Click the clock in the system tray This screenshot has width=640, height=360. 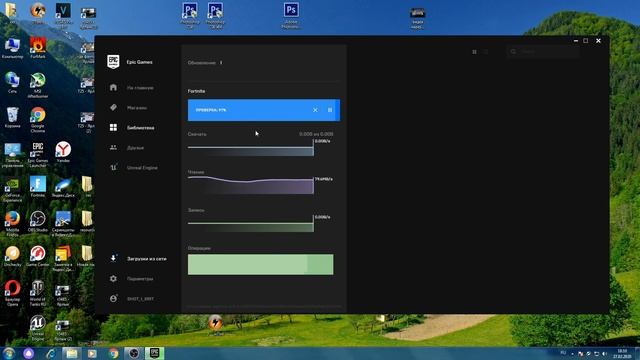click(x=622, y=353)
